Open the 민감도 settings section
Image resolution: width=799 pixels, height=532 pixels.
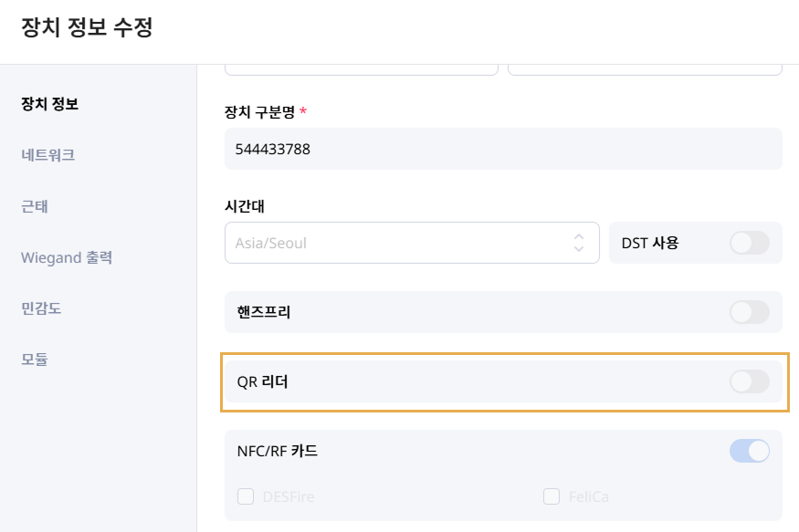pos(41,308)
